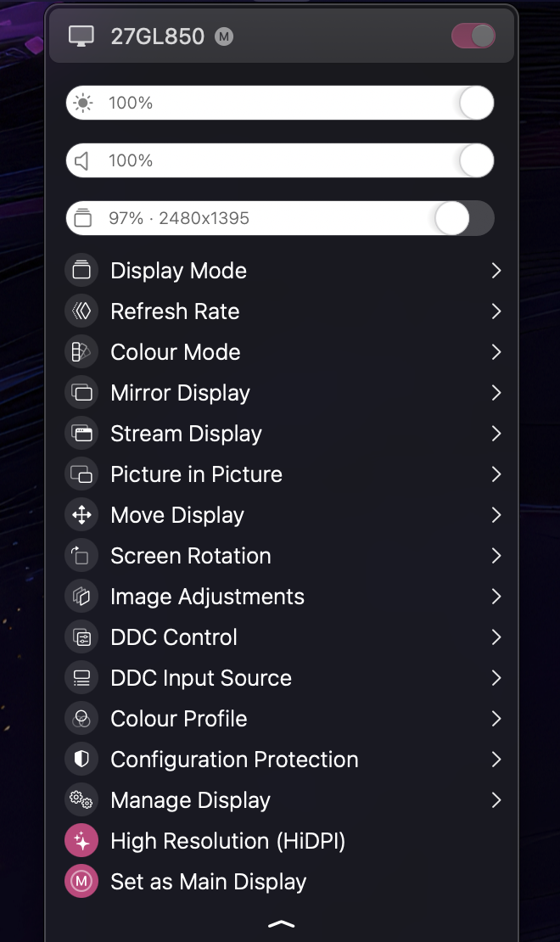Open the DDC Input Source menu item
The height and width of the screenshot is (942, 560).
click(201, 678)
